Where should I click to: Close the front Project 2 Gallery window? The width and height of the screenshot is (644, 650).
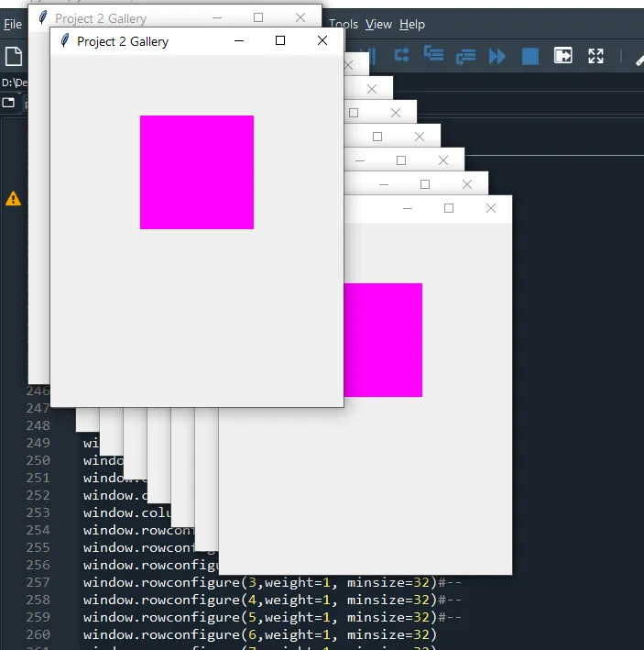322,40
